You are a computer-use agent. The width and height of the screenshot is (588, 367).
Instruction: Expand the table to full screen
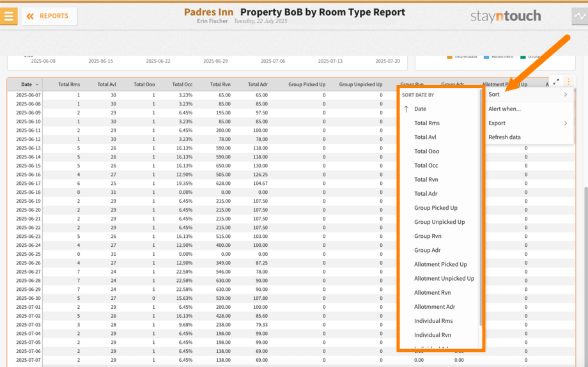point(556,81)
